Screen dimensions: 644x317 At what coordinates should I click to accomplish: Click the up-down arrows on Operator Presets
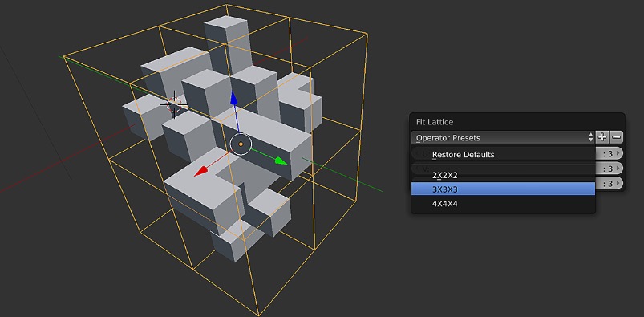[x=590, y=138]
